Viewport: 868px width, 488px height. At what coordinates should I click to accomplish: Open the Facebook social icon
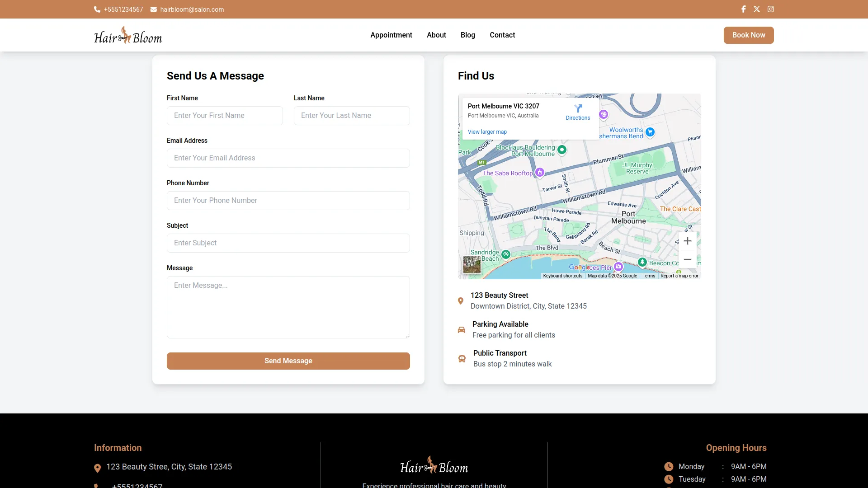coord(743,9)
